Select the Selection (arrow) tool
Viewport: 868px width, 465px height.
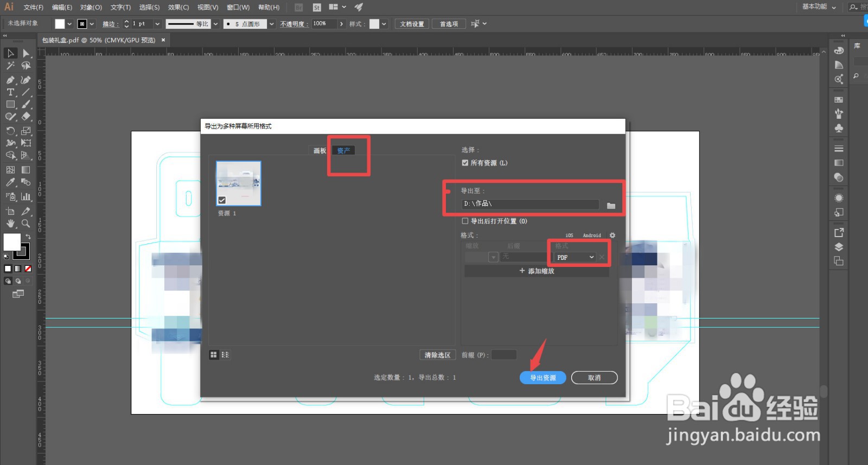point(10,53)
